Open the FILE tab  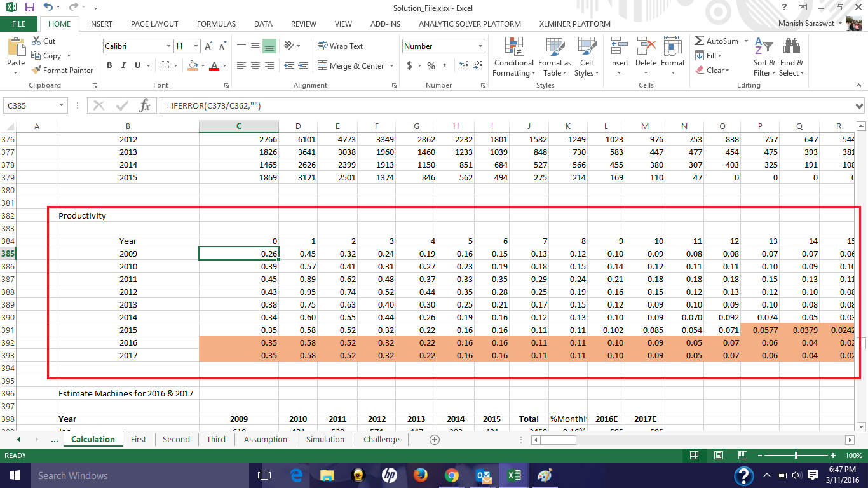pos(18,24)
